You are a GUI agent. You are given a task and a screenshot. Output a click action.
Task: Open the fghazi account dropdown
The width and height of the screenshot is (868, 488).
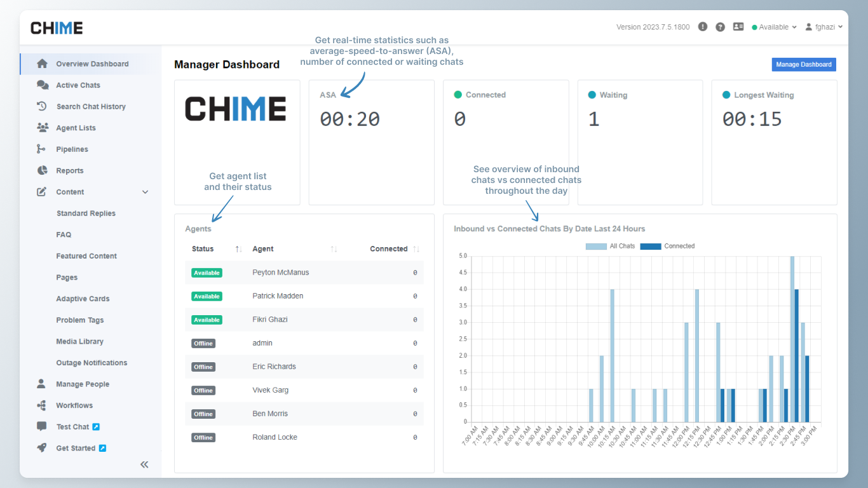coord(824,27)
